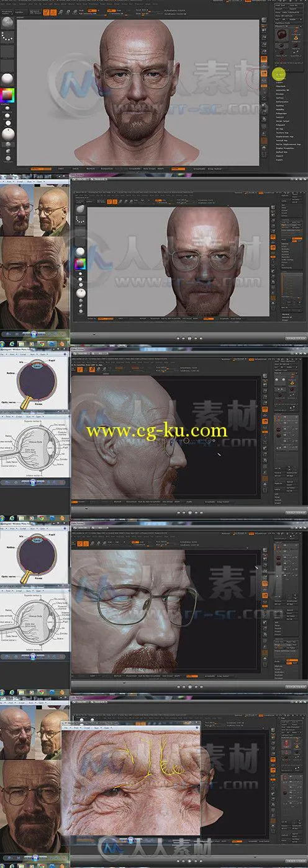Screen dimensions: 308x868
Task: Click Export in tool palette beside pink bust
Action: pyautogui.click(x=279, y=160)
